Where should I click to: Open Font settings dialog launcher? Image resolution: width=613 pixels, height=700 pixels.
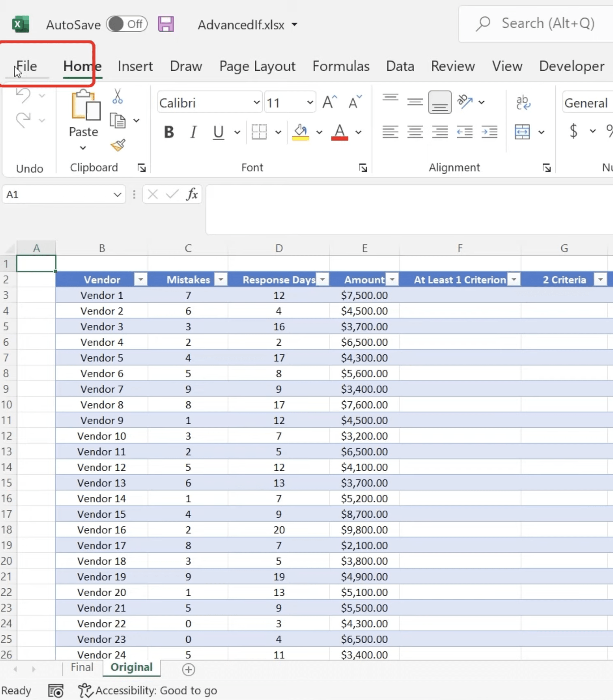click(363, 168)
